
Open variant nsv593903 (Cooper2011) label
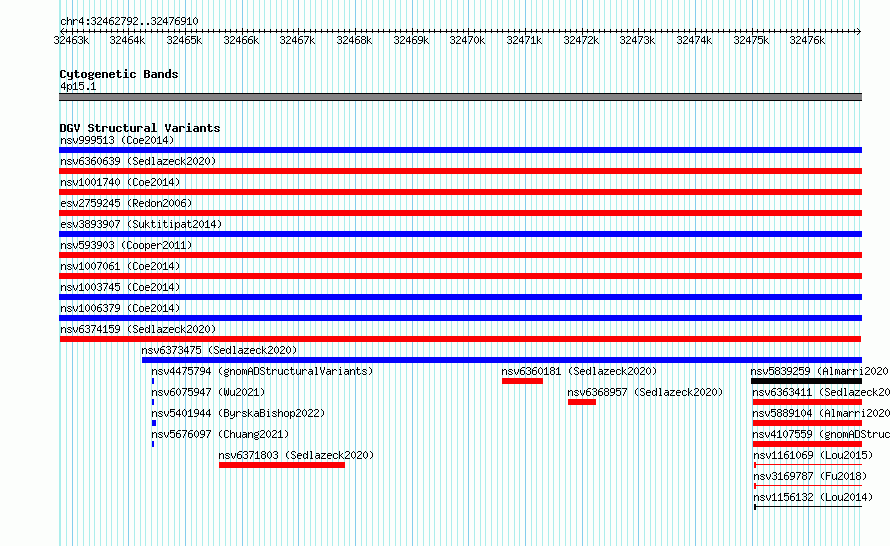point(126,245)
